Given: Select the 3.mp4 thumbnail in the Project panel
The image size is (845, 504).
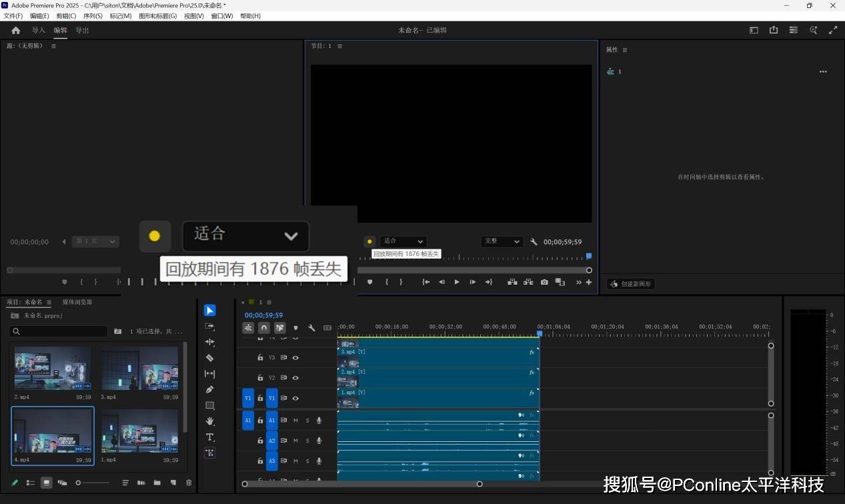Looking at the screenshot, I should click(x=139, y=368).
